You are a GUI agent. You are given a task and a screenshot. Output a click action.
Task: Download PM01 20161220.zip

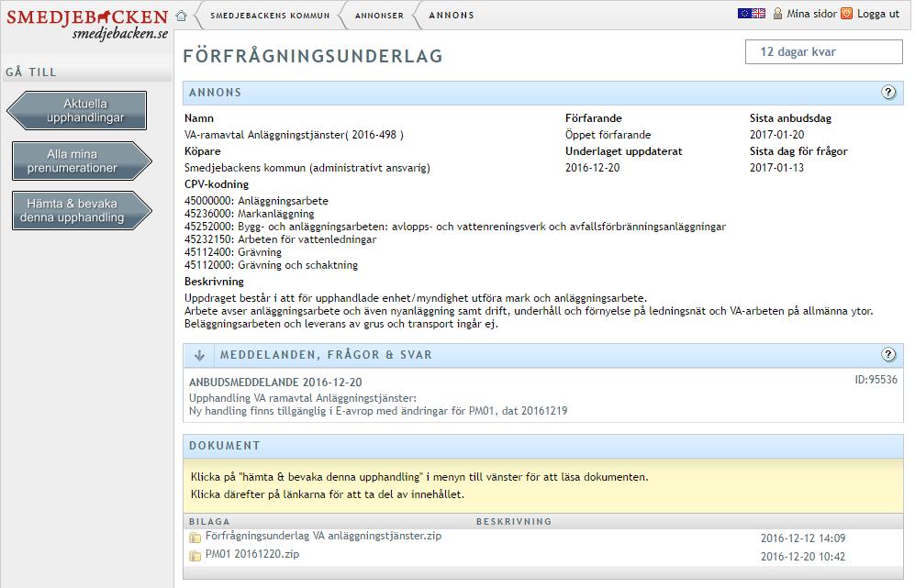tap(252, 553)
